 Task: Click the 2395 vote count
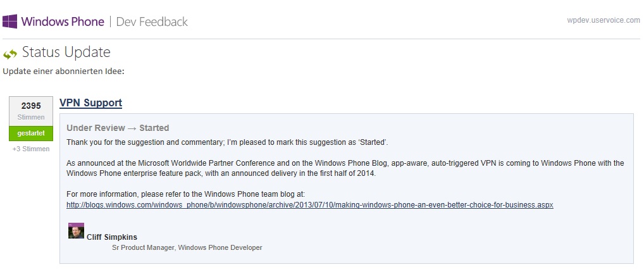click(31, 106)
